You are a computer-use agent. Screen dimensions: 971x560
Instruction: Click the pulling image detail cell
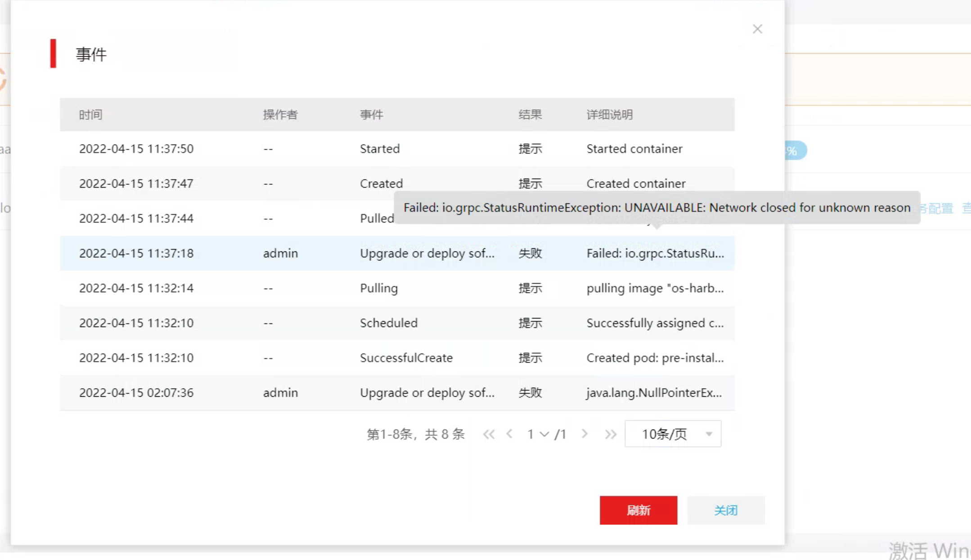(x=655, y=288)
